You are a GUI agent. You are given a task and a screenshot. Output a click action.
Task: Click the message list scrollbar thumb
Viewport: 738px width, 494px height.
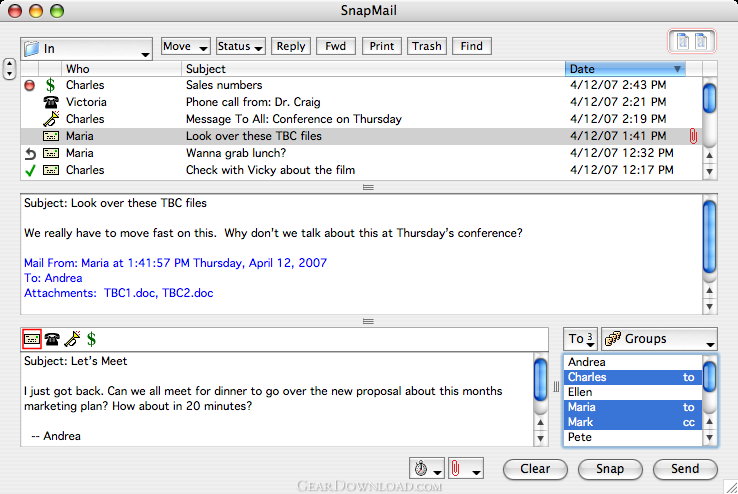709,97
